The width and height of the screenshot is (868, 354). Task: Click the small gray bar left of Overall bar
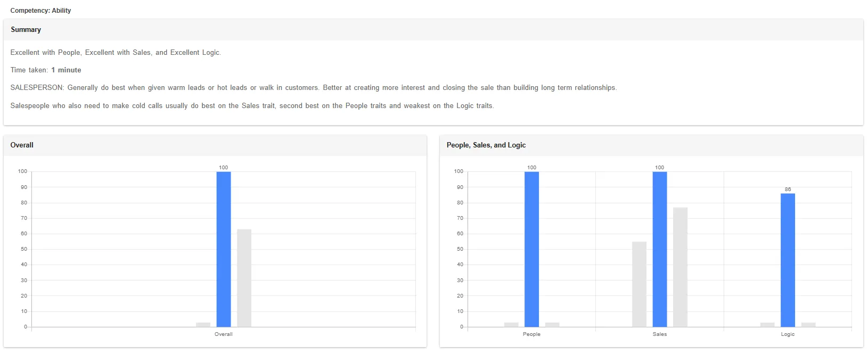203,325
